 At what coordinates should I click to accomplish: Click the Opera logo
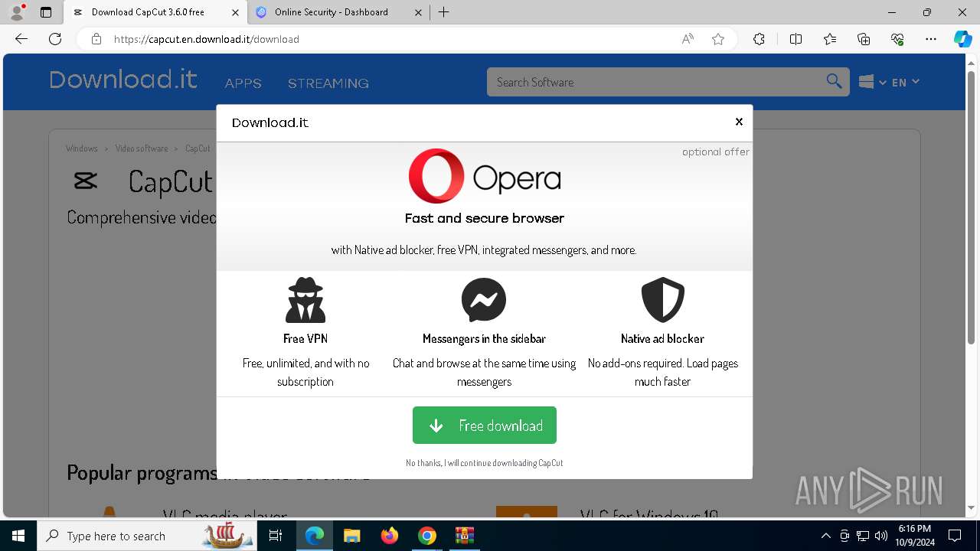click(485, 176)
